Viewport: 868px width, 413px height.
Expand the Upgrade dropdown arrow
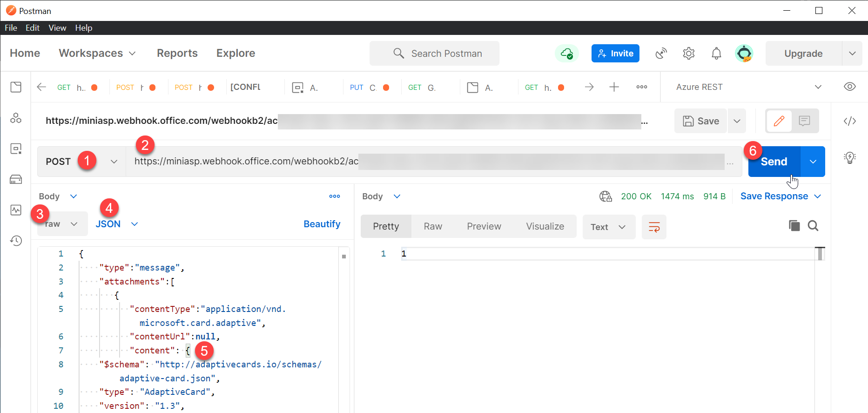(852, 54)
